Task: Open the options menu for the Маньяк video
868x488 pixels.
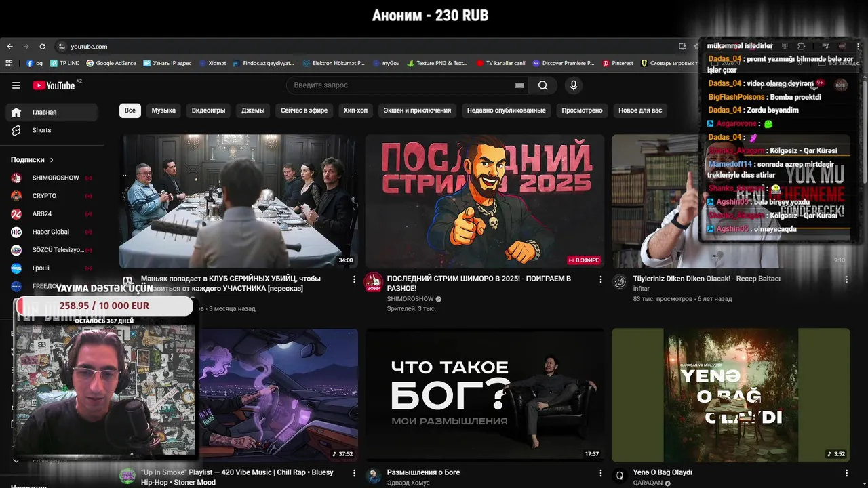Action: point(354,279)
